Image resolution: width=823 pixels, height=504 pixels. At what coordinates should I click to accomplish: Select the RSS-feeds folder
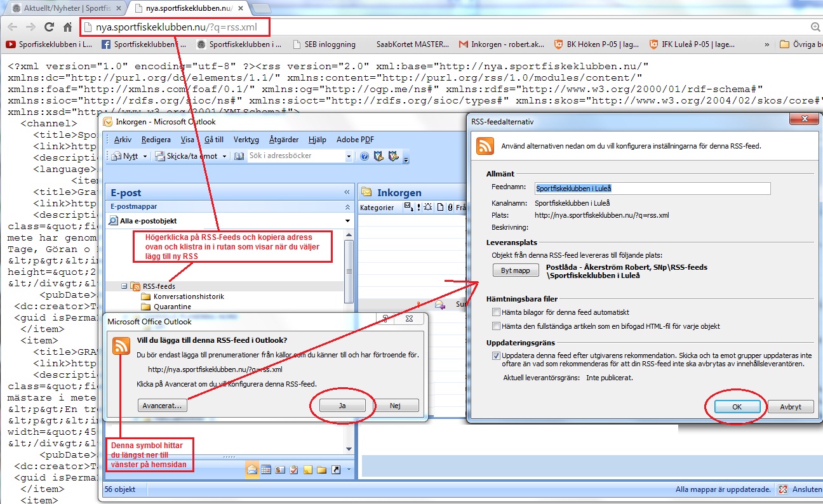pos(158,286)
